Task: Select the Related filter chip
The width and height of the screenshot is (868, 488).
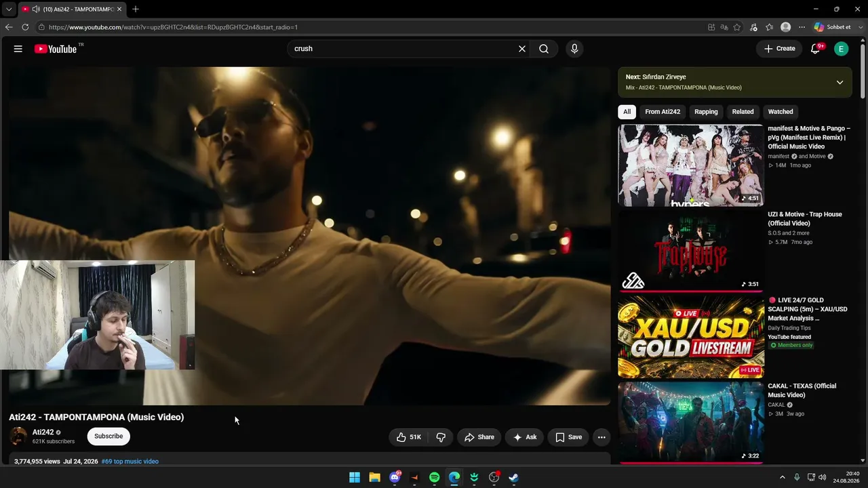Action: click(743, 112)
